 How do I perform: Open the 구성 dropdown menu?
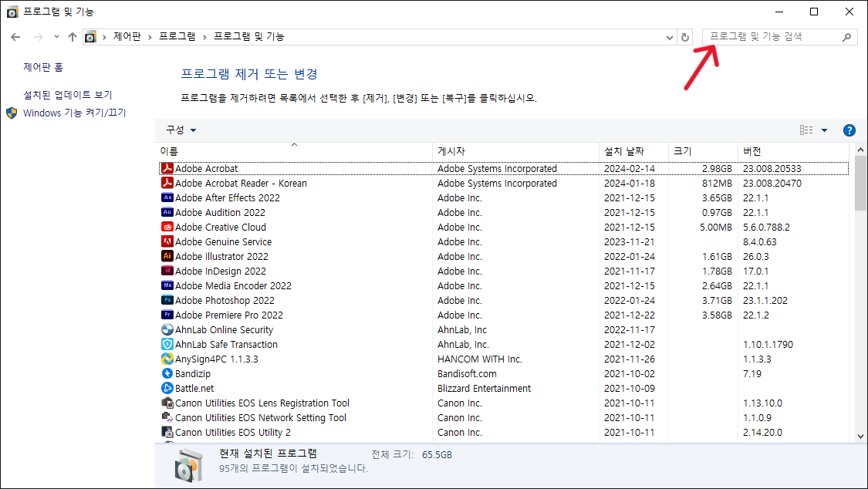click(x=181, y=130)
